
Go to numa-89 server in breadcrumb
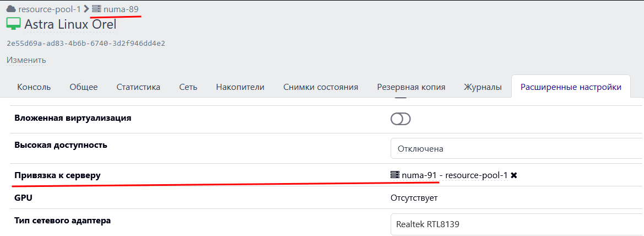click(x=121, y=9)
